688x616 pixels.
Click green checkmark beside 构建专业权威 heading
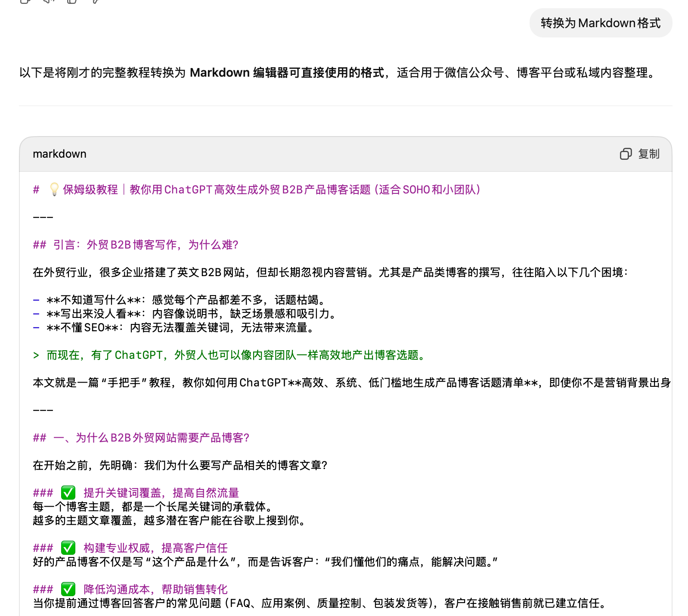68,548
